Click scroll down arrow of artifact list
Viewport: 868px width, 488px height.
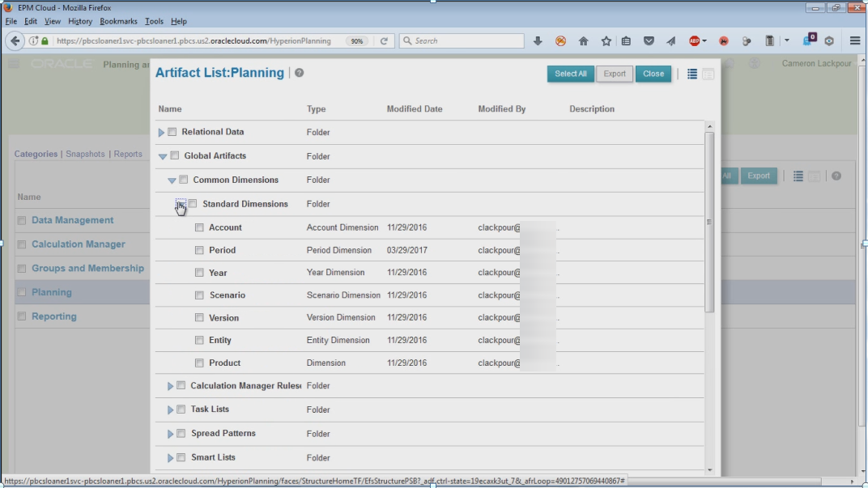[x=709, y=470]
